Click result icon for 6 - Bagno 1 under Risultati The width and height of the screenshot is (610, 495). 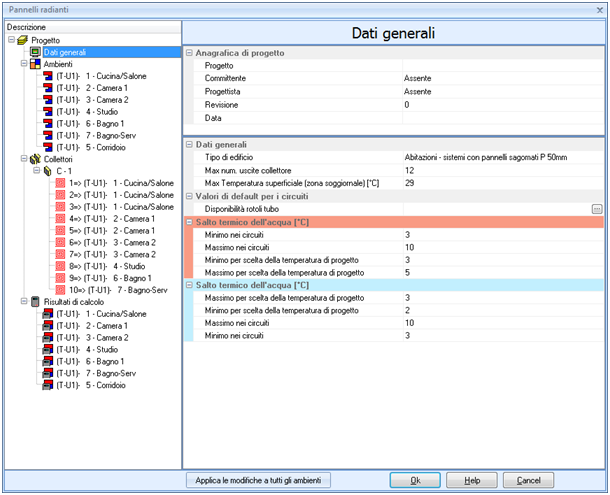[47, 360]
